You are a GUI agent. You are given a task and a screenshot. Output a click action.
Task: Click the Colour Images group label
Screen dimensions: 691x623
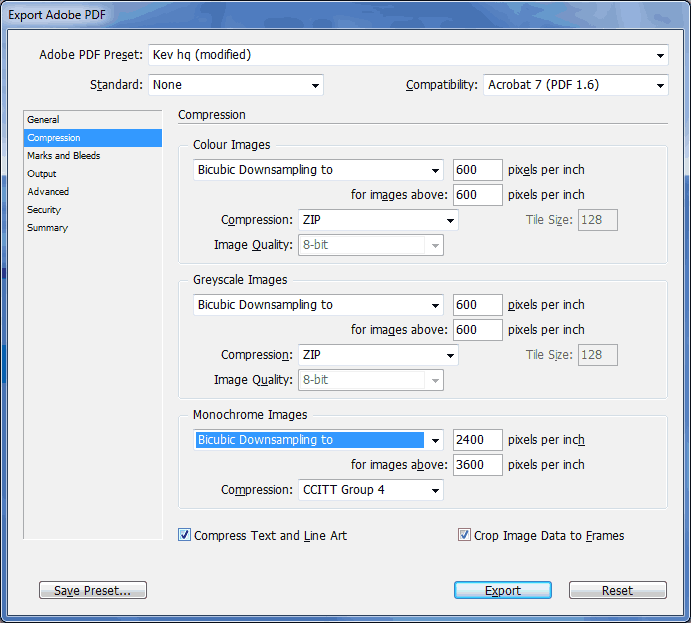(231, 145)
